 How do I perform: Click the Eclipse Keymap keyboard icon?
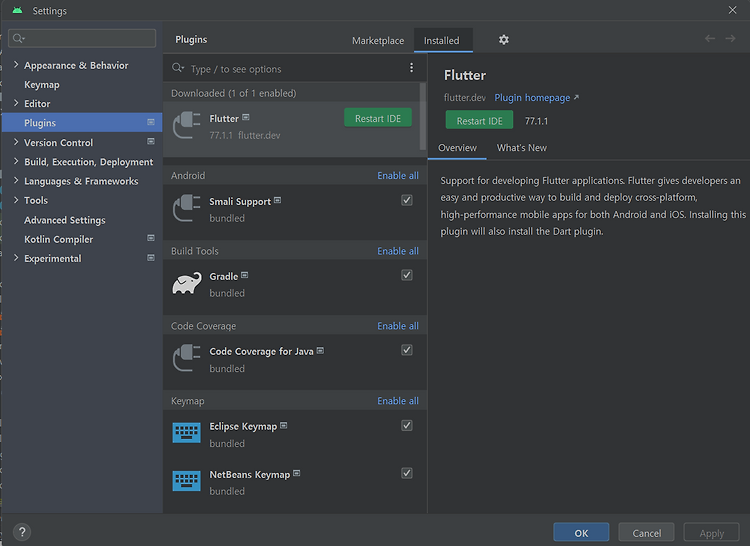point(187,433)
